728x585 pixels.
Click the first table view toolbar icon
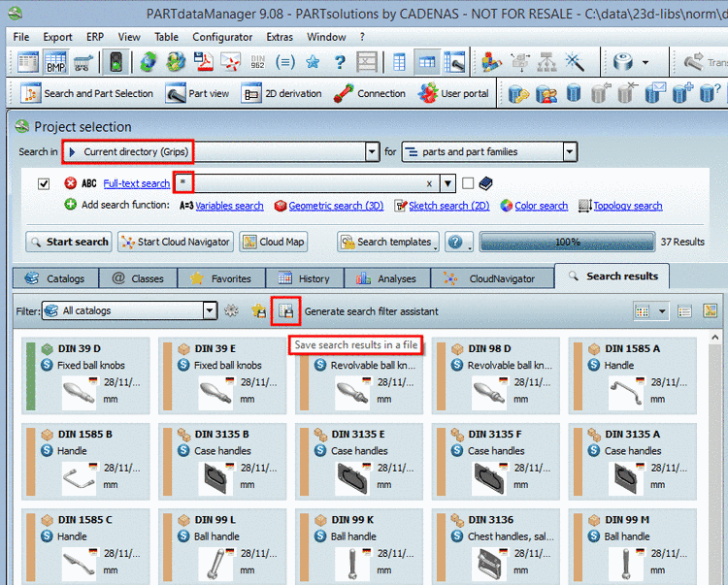[28, 62]
